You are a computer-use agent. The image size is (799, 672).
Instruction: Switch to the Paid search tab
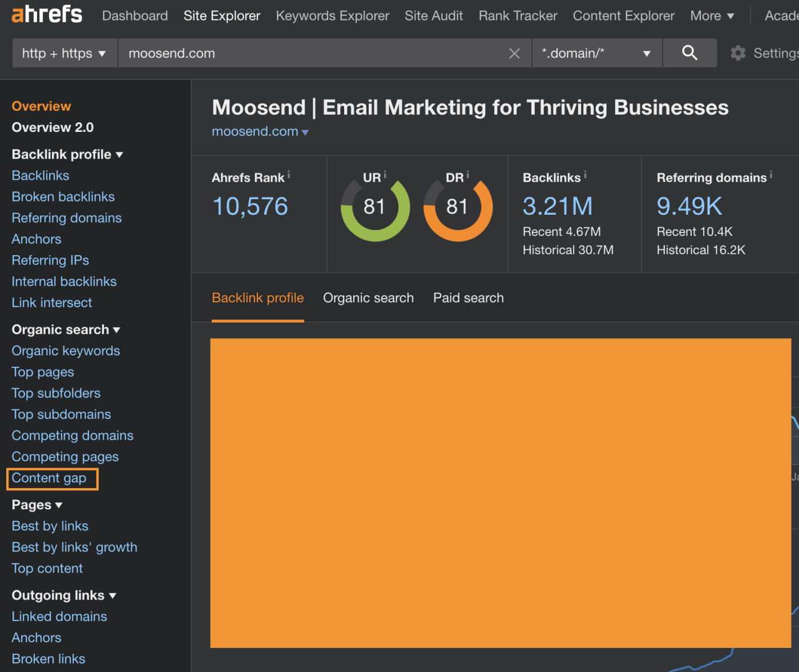click(x=469, y=298)
